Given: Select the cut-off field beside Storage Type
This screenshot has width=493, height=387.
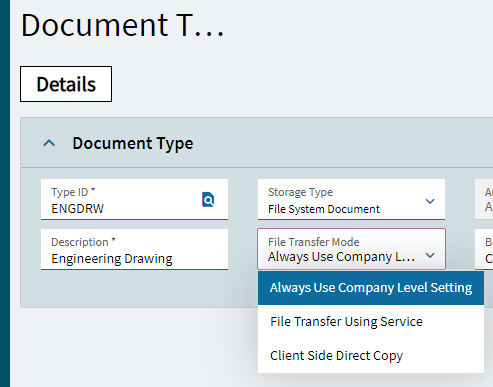Looking at the screenshot, I should 484,199.
